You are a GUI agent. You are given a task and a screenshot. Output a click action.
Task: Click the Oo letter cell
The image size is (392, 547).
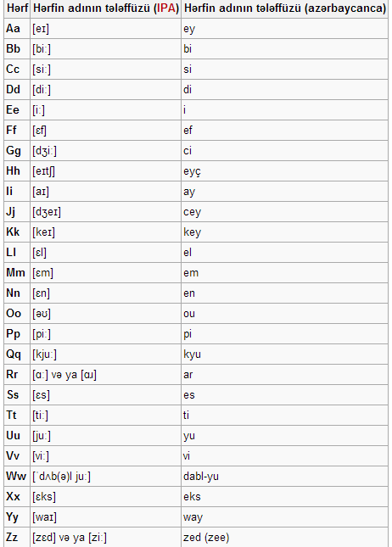17,314
